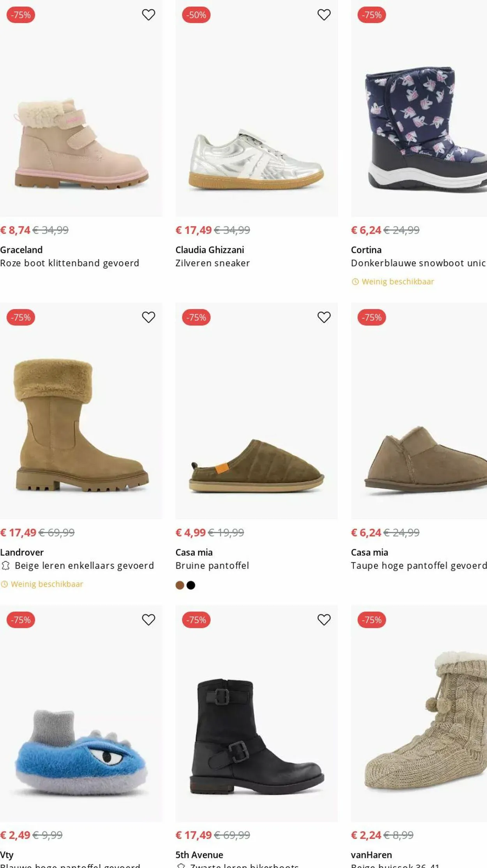
Task: Click -50% discount badge on silver sneaker
Action: click(196, 15)
